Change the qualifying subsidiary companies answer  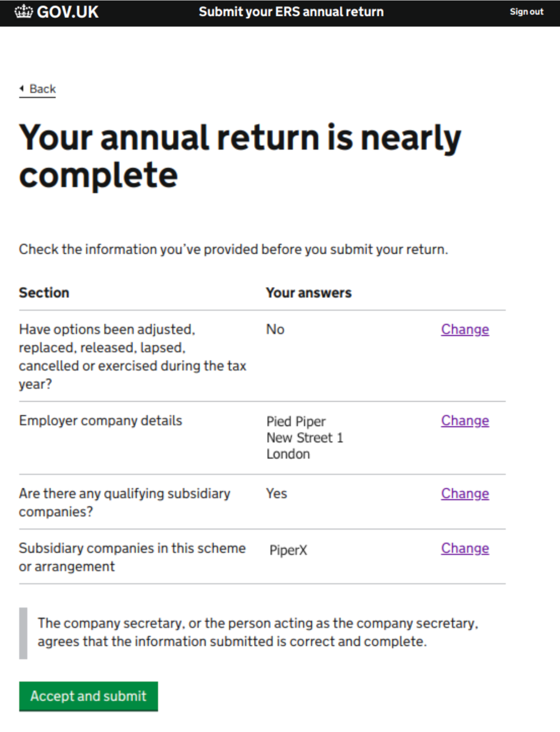pos(464,494)
